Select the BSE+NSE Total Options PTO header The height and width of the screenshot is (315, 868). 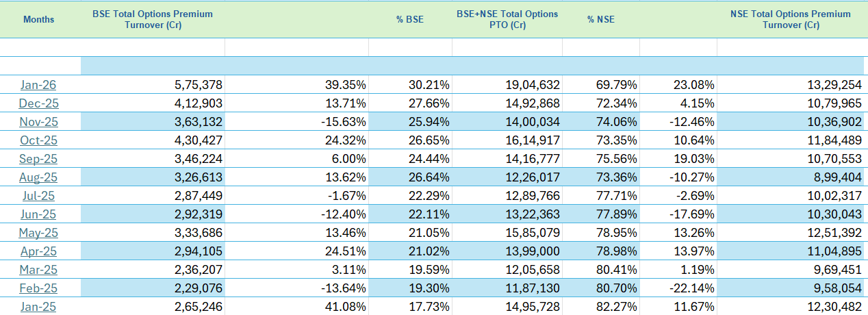[507, 19]
